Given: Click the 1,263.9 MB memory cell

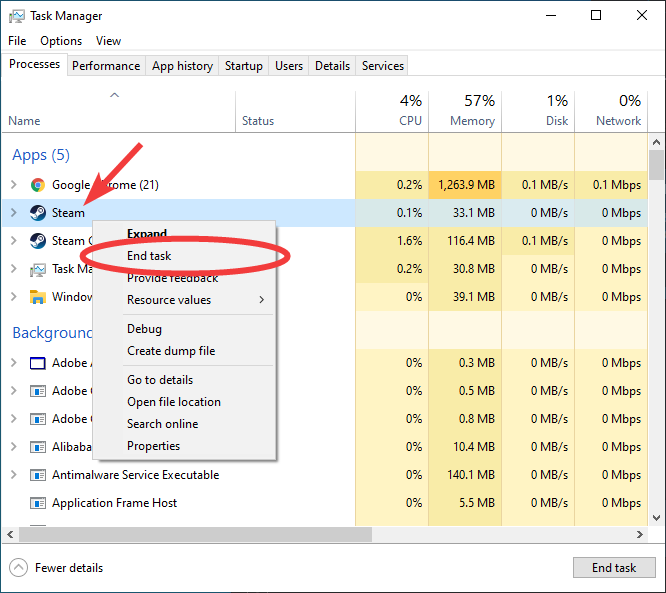Looking at the screenshot, I should [465, 185].
